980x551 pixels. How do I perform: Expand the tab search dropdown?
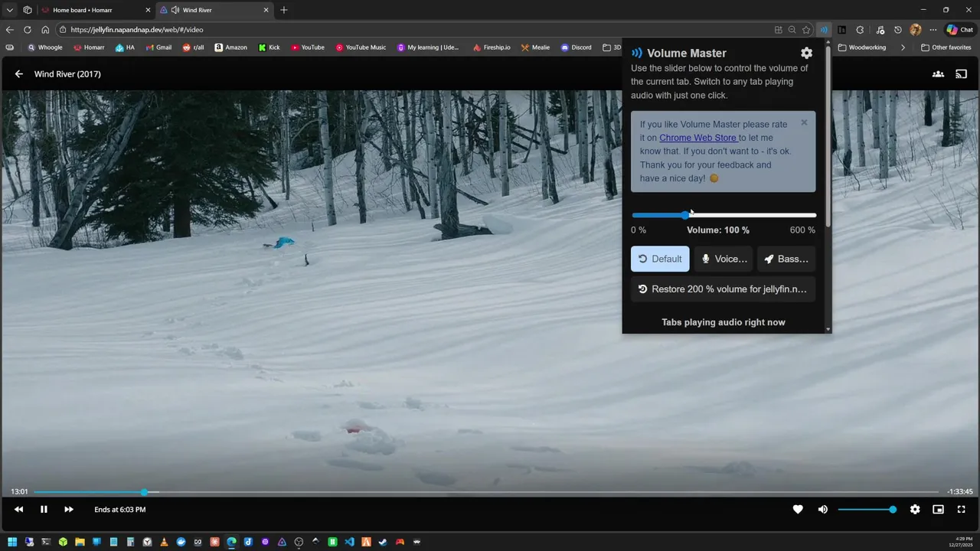[x=10, y=10]
